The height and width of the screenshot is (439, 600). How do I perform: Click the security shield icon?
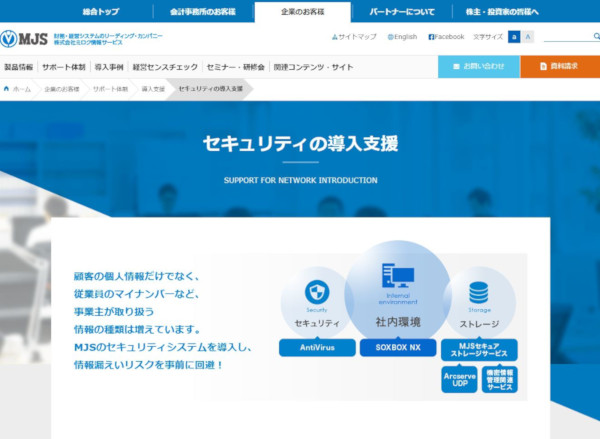317,292
